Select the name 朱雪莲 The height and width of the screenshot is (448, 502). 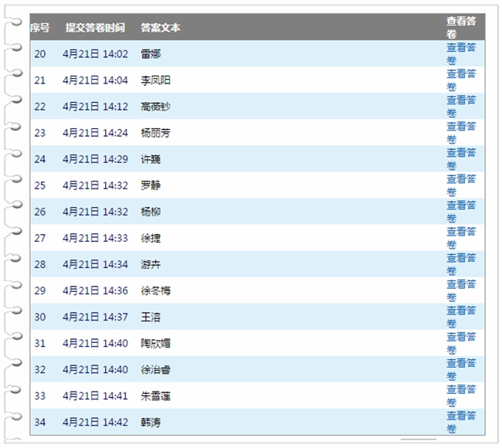pos(155,395)
